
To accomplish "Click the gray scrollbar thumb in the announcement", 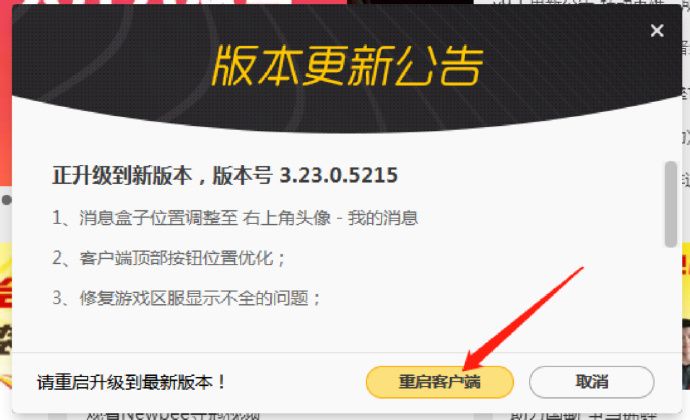I will [671, 204].
